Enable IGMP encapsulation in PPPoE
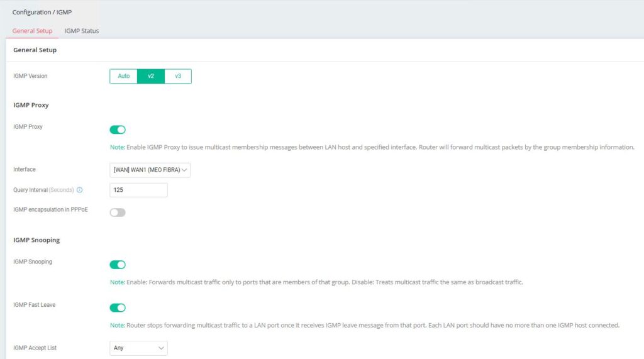The image size is (644, 359). (x=118, y=213)
